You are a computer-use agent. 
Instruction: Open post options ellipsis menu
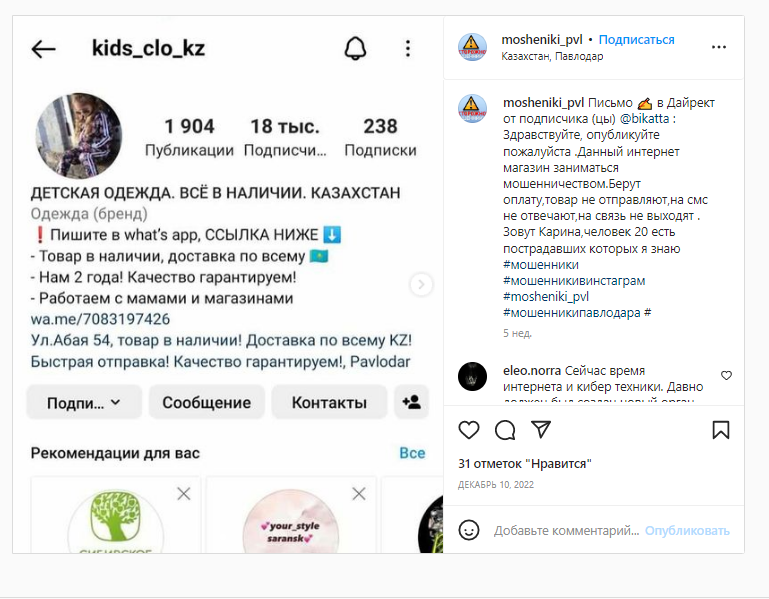(718, 47)
